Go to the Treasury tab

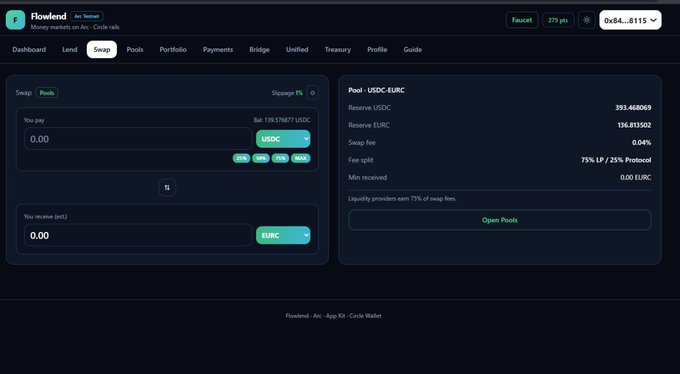pyautogui.click(x=337, y=49)
